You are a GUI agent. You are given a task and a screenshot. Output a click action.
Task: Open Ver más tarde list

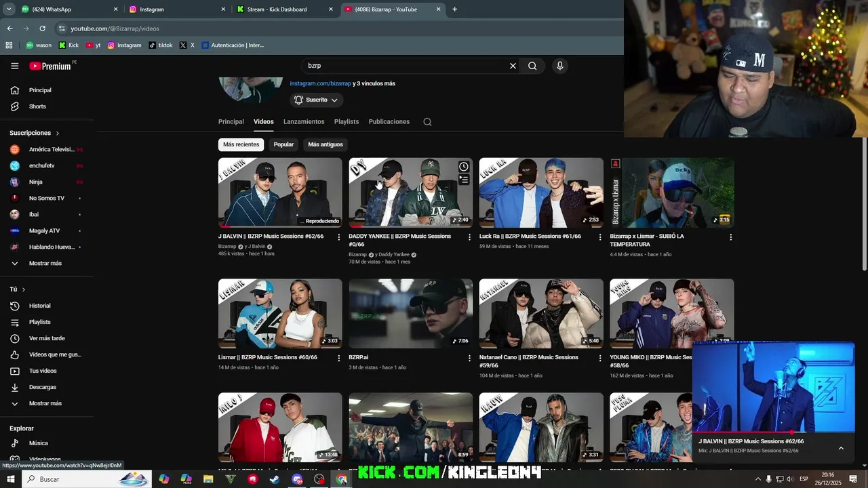46,338
